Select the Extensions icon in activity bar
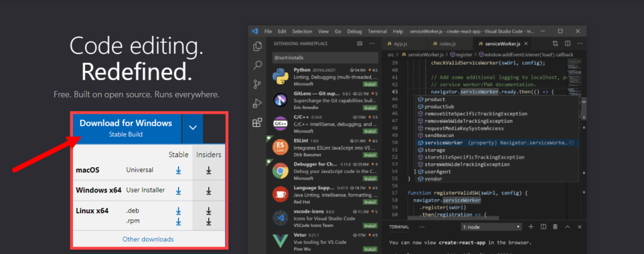 [x=257, y=122]
